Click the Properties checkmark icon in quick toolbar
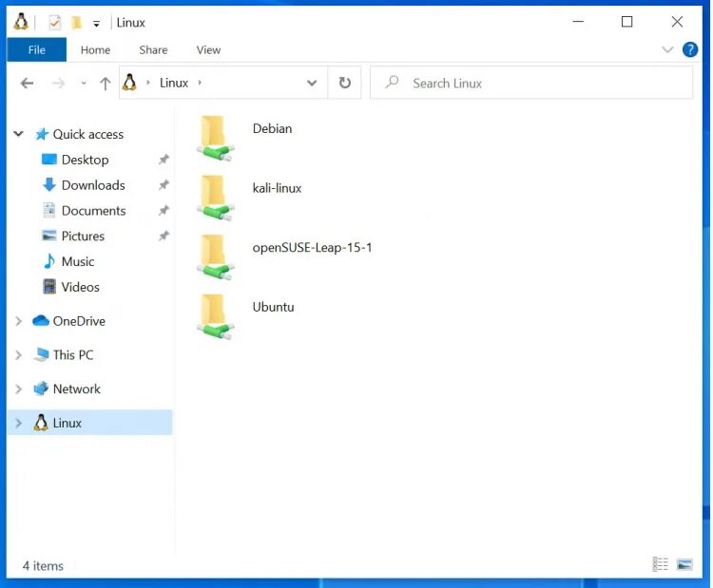713x588 pixels. [x=54, y=22]
